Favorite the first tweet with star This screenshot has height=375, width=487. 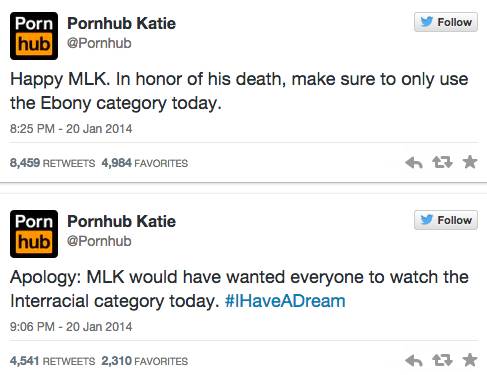[470, 162]
